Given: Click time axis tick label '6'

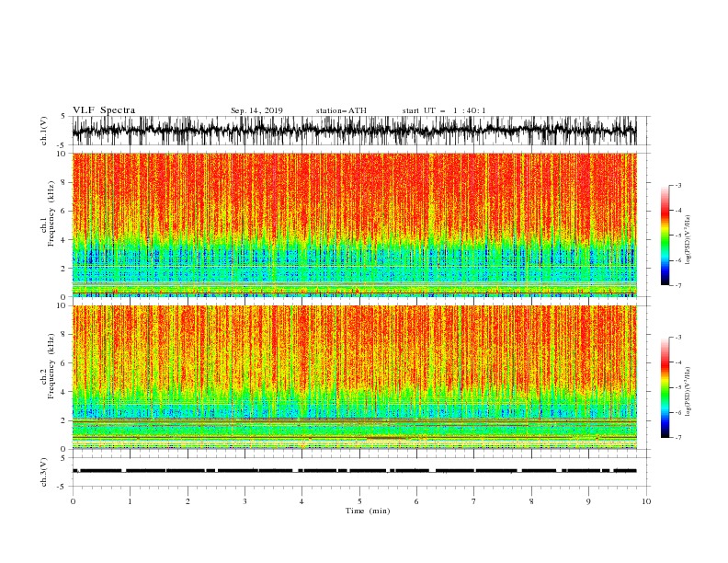Looking at the screenshot, I should (x=416, y=501).
